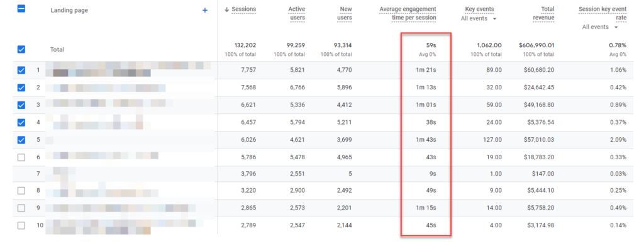
Task: Click engagement time 45s in row 10
Action: 431,225
